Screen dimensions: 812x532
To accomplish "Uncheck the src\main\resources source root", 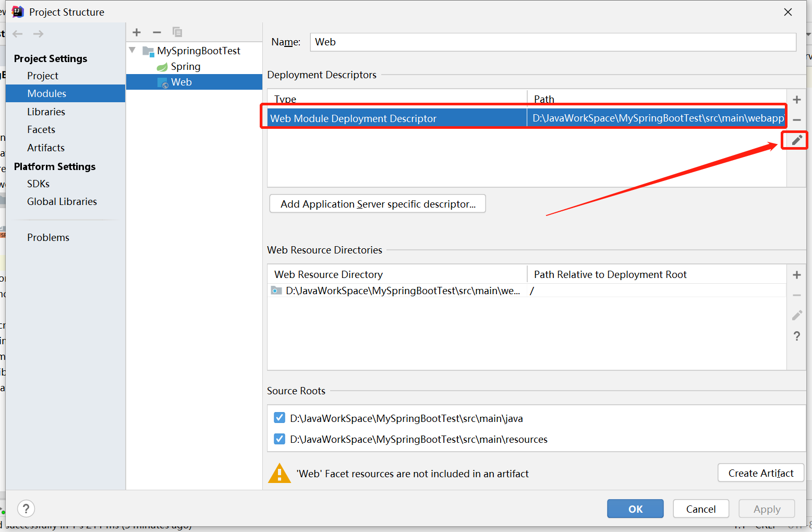I will 280,439.
